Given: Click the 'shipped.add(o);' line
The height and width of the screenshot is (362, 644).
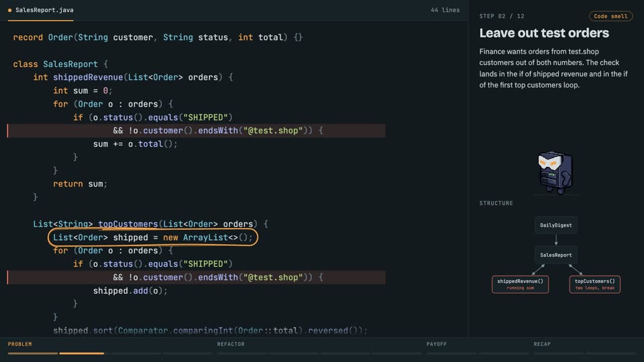Looking at the screenshot, I should pyautogui.click(x=130, y=291).
